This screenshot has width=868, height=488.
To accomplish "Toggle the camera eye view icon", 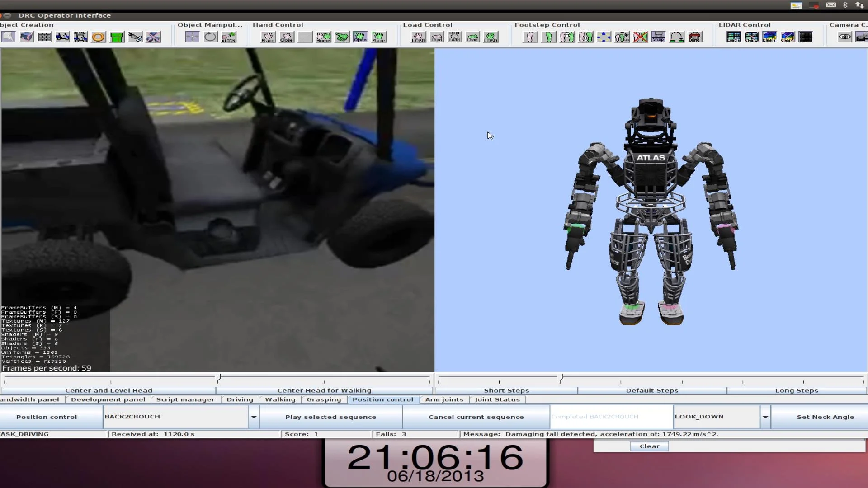I will [x=844, y=37].
